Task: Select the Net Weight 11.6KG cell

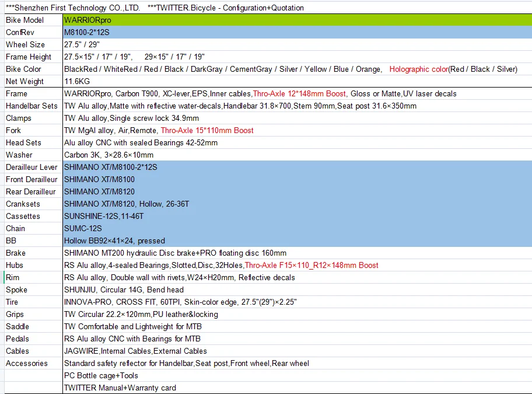Action: [297, 82]
